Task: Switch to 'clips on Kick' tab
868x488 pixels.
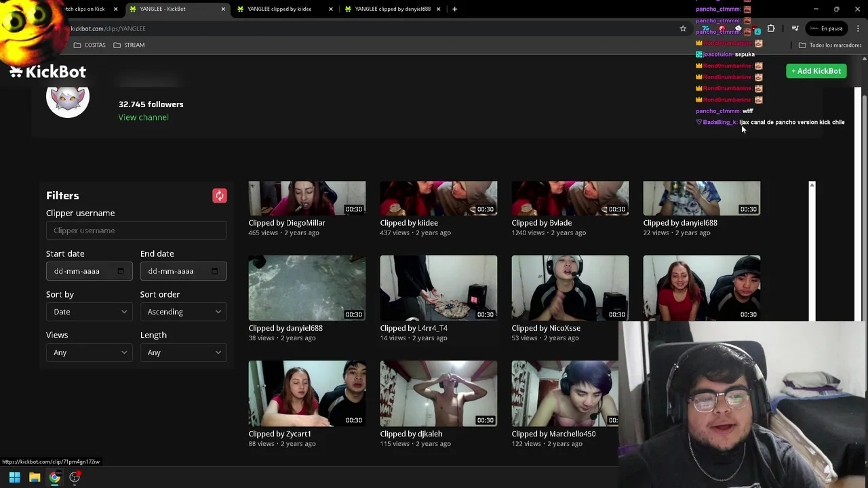Action: pyautogui.click(x=85, y=9)
